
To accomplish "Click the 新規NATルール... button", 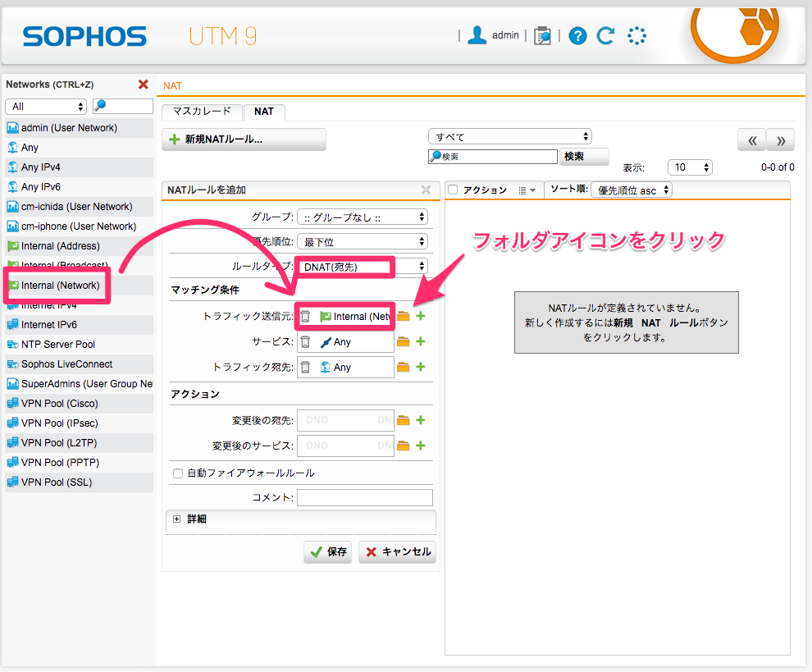I will (244, 139).
